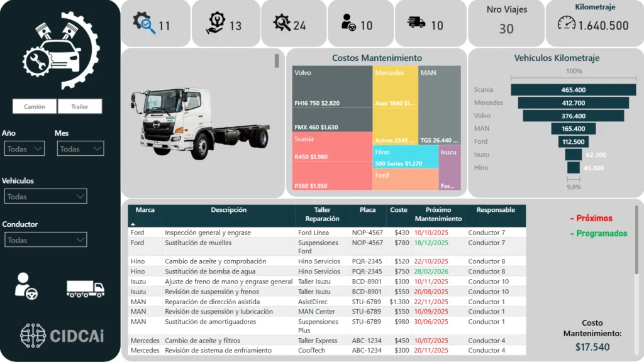The width and height of the screenshot is (644, 362).
Task: Open the Conductor filter dropdown
Action: click(x=45, y=239)
